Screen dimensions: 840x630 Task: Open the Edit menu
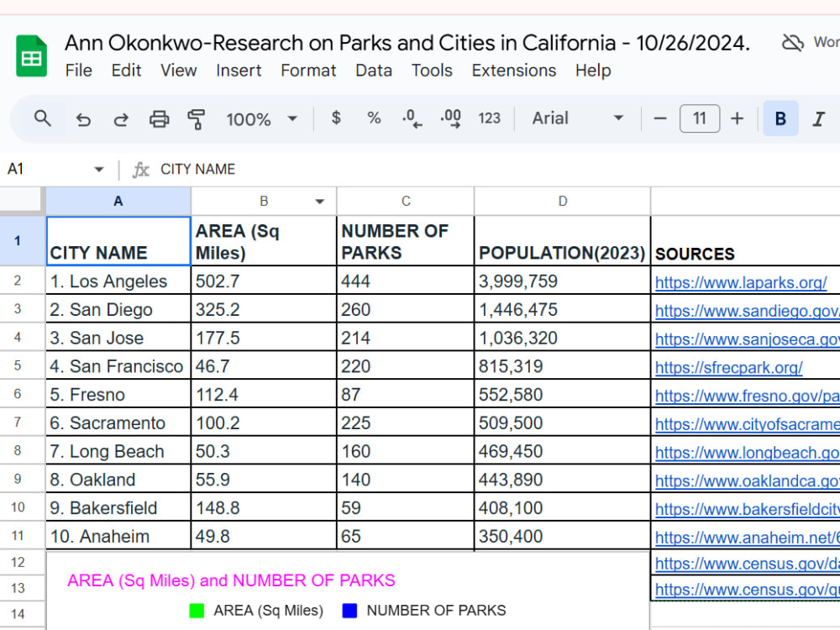126,71
